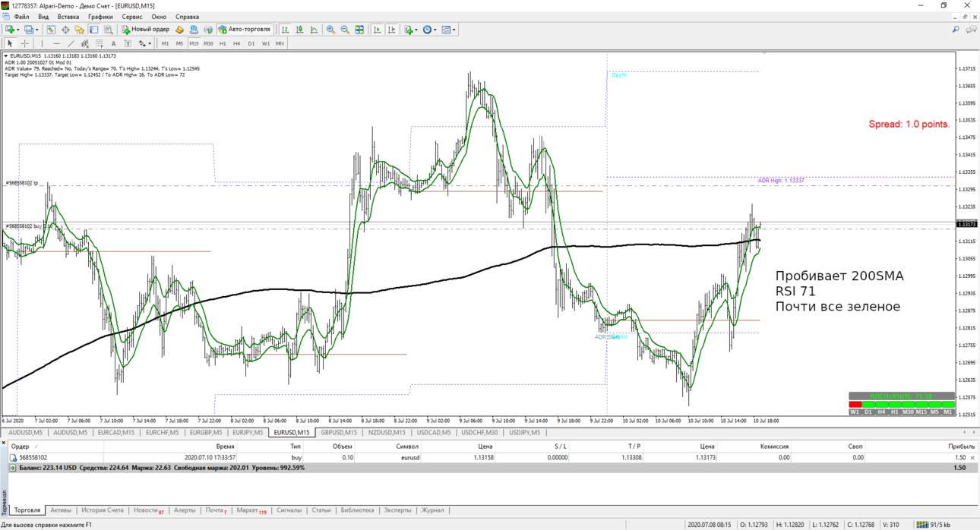The image size is (980, 530).
Task: Draw a vertical line
Action: 42,43
